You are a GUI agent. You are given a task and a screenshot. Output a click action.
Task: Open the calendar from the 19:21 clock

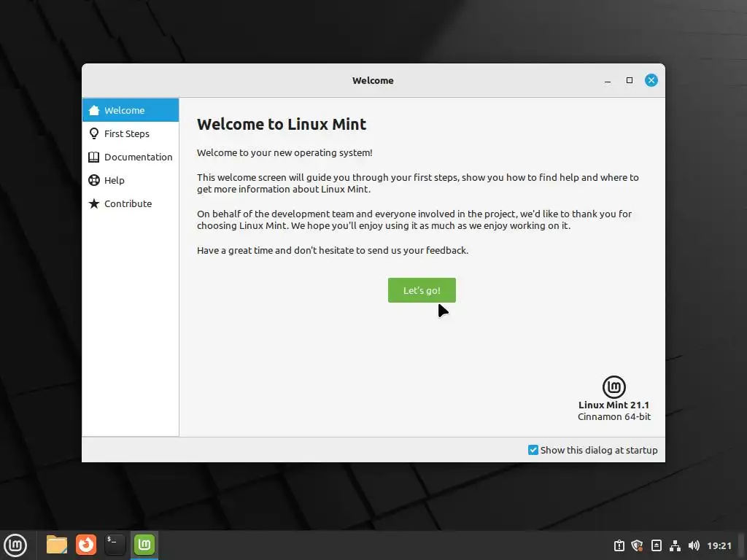[719, 545]
